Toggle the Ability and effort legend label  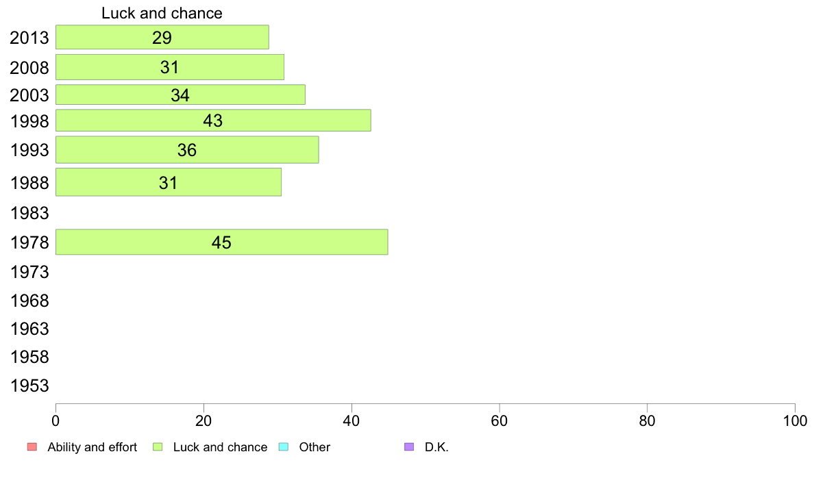tap(92, 447)
